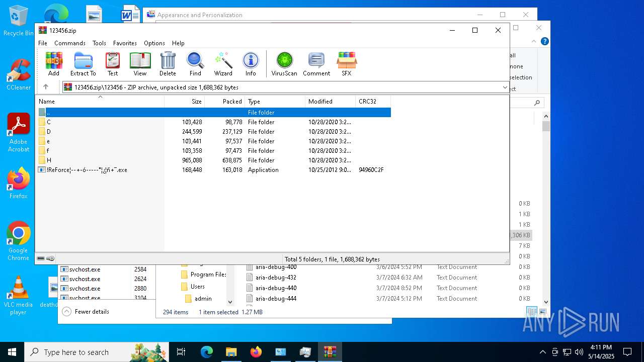Open the Comment tool

[316, 64]
